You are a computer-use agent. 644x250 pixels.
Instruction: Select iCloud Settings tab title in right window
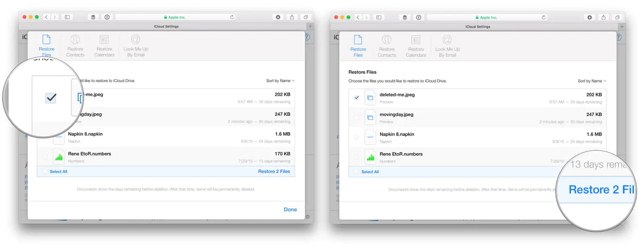[x=478, y=27]
